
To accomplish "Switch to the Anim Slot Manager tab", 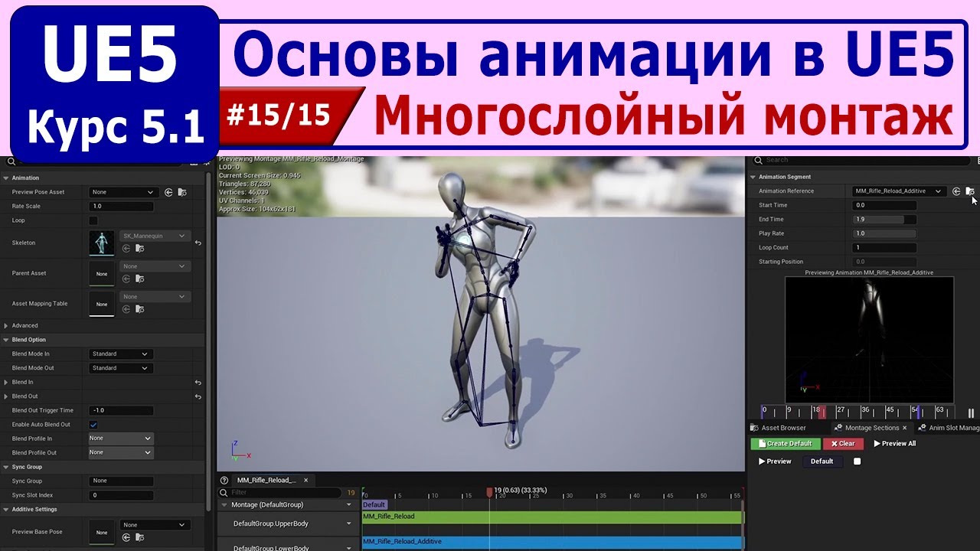I will pos(949,428).
